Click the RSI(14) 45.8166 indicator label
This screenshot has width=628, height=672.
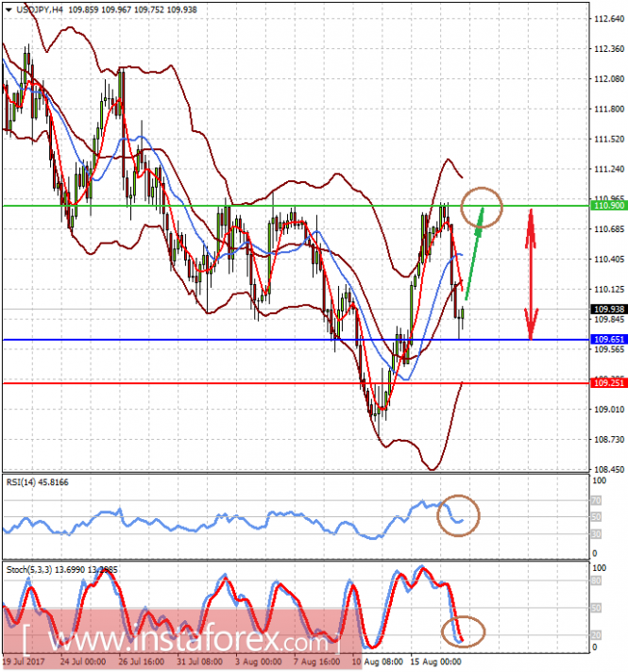tap(38, 482)
